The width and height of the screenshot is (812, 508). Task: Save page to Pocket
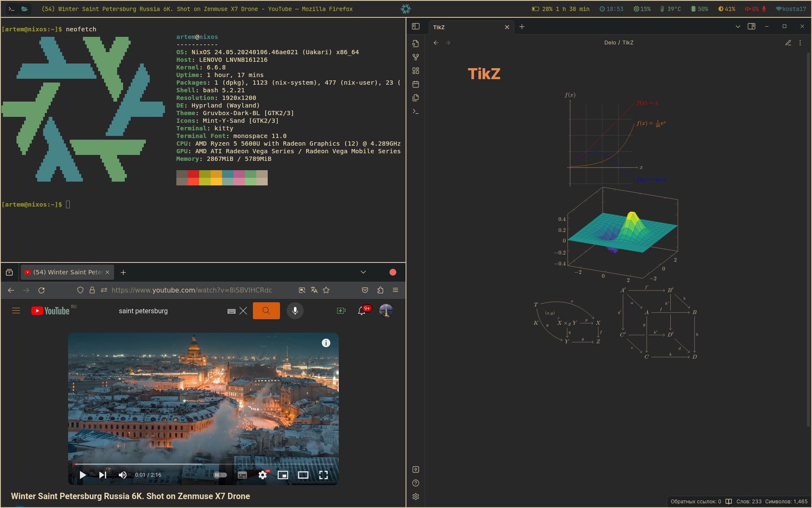coord(365,290)
